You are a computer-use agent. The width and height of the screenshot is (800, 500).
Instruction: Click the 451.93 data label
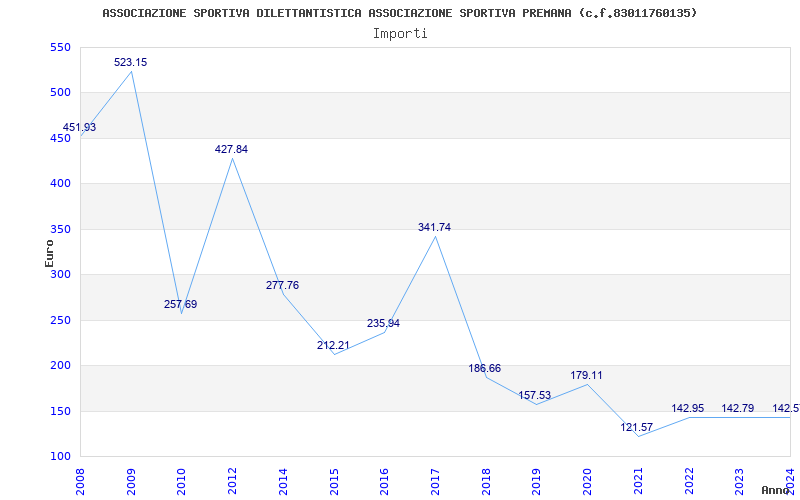[80, 128]
